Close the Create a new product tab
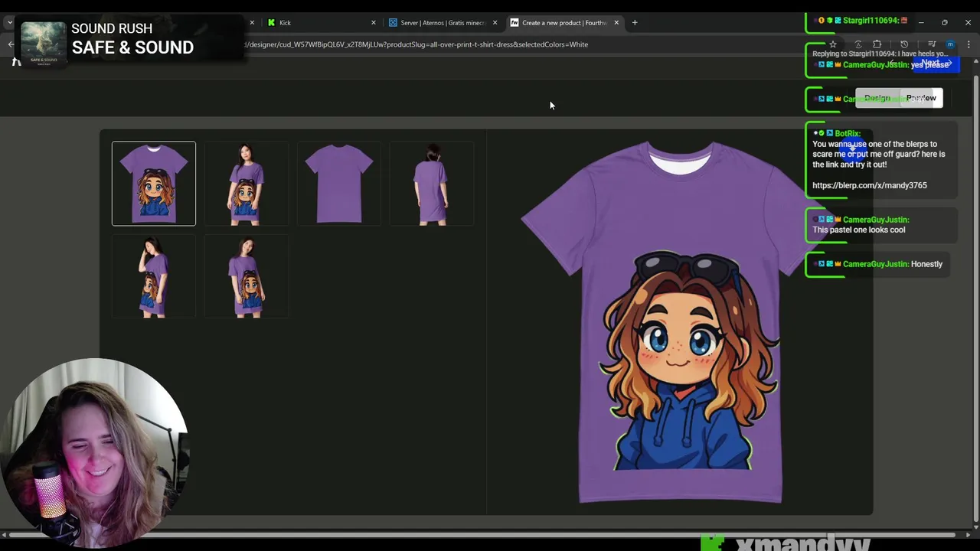The width and height of the screenshot is (980, 551). (x=616, y=22)
